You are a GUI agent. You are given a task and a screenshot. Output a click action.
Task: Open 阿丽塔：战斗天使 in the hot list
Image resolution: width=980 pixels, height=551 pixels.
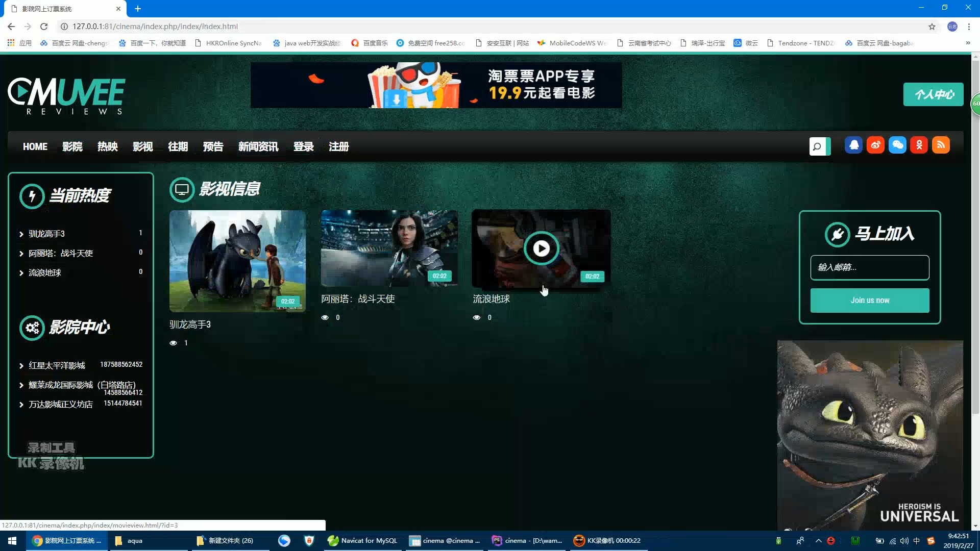click(x=61, y=253)
